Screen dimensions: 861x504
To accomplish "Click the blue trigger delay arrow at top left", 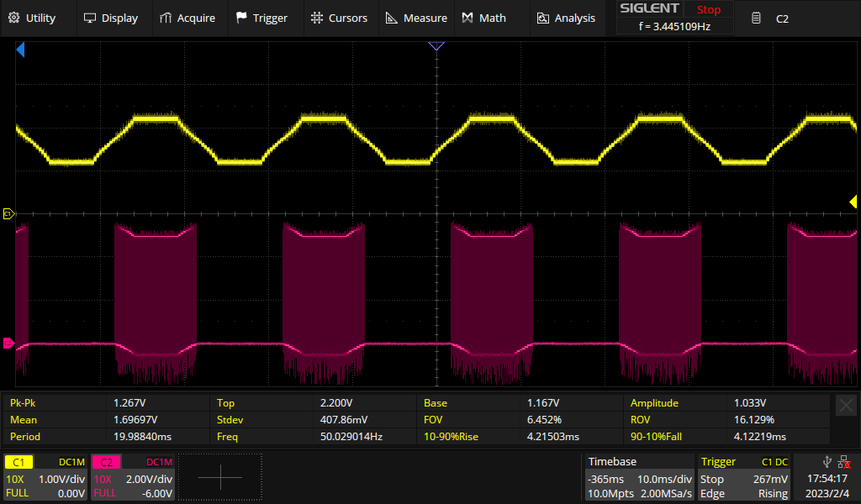I will [x=20, y=50].
